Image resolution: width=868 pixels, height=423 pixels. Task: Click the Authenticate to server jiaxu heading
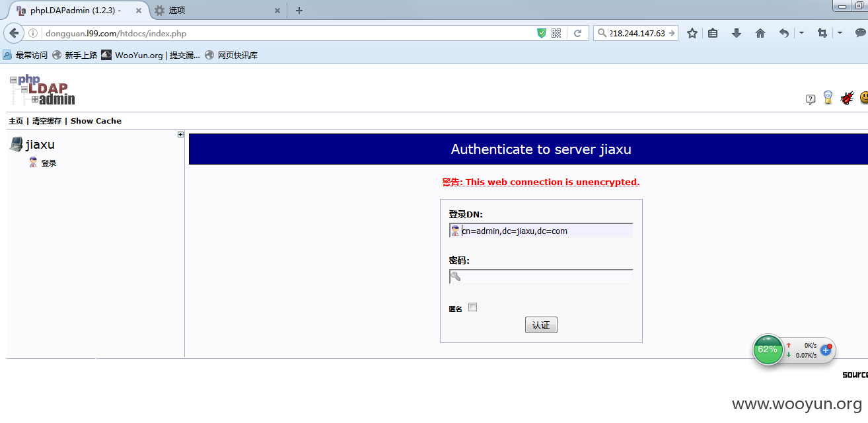pos(541,149)
